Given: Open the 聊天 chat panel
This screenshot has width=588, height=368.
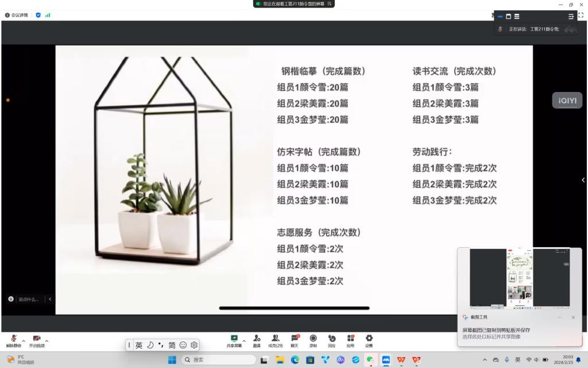Looking at the screenshot, I should 295,339.
